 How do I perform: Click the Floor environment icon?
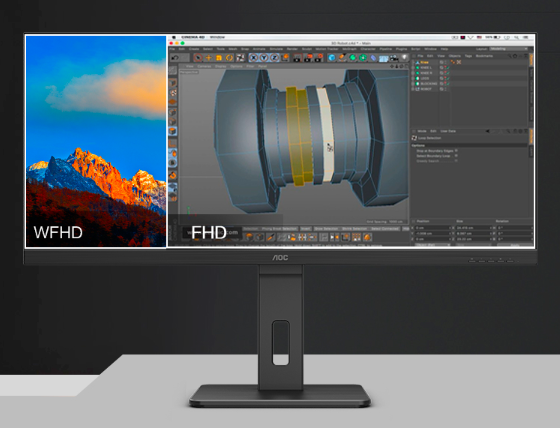384,58
